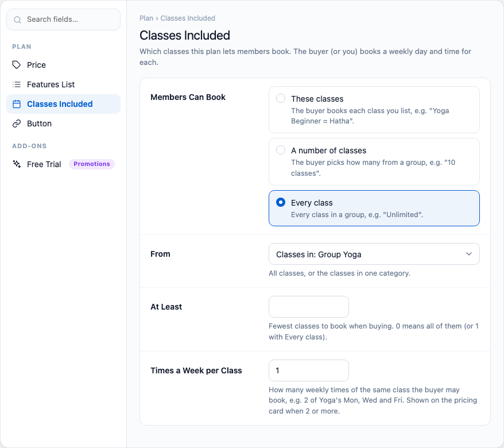Click the "PLAN" sidebar heading
The width and height of the screenshot is (504, 448).
[x=22, y=47]
